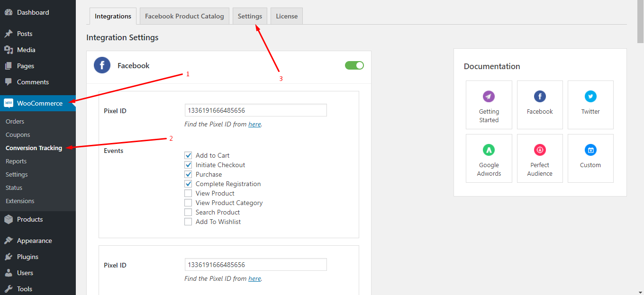
Task: Check the View Product event
Action: coord(188,193)
